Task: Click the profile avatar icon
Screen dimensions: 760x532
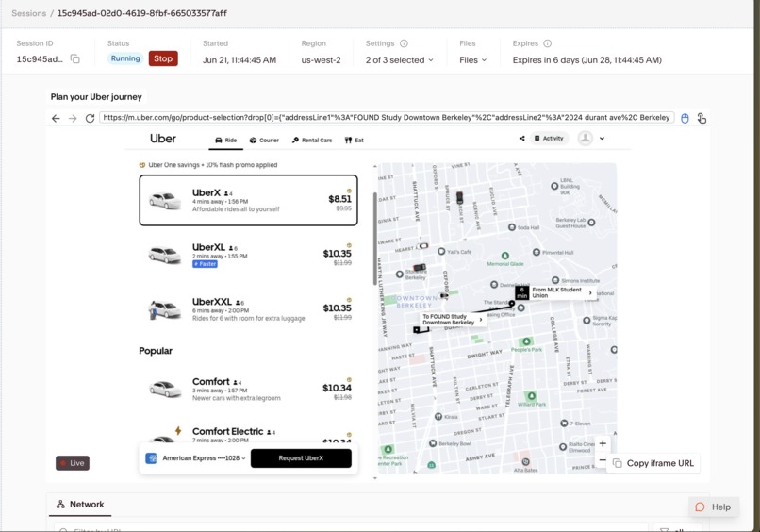Action: pos(586,139)
